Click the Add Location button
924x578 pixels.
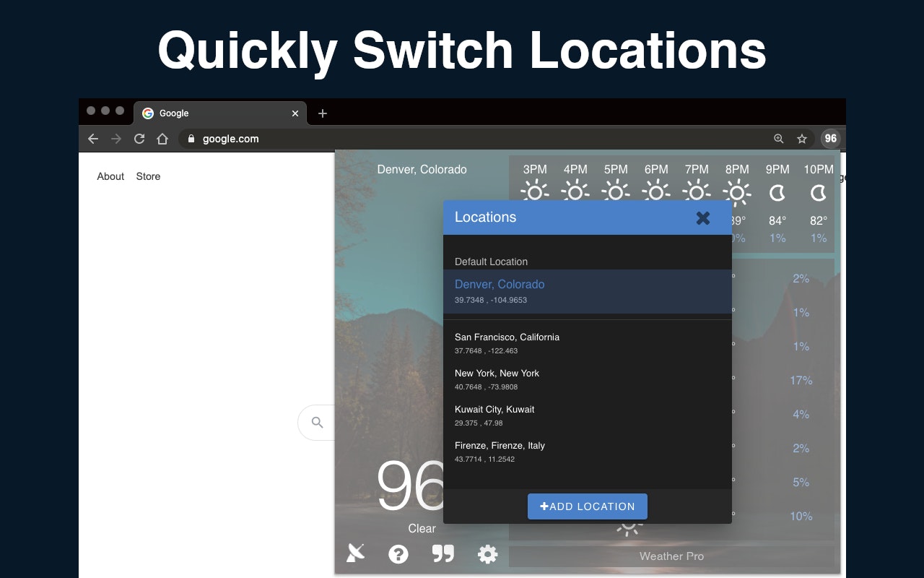click(587, 506)
